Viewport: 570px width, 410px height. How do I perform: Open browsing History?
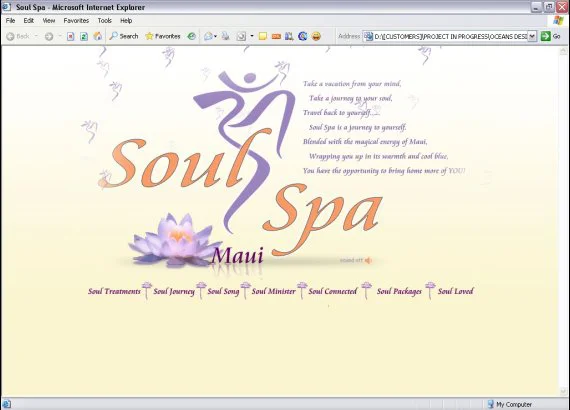192,36
